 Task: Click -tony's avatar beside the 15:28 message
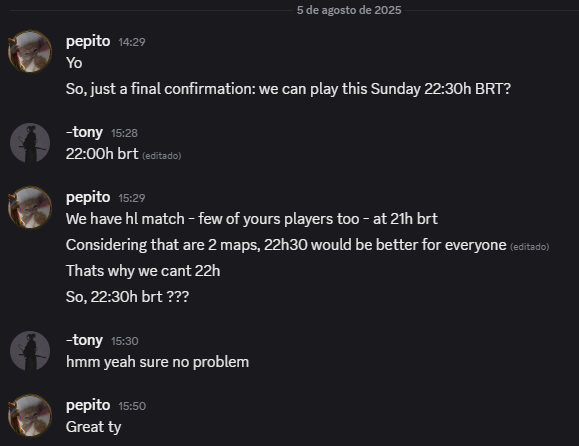(30, 143)
